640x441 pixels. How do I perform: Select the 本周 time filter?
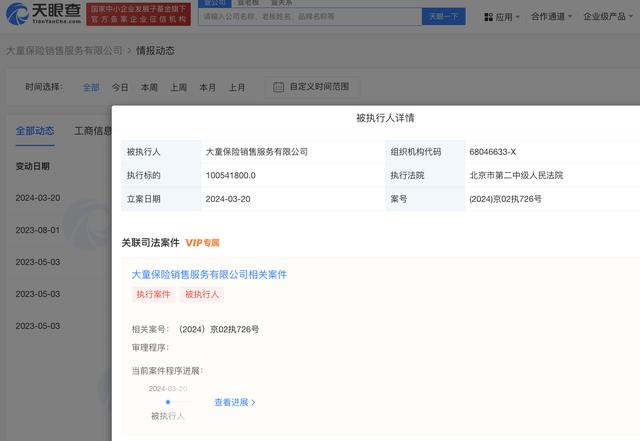(x=149, y=87)
